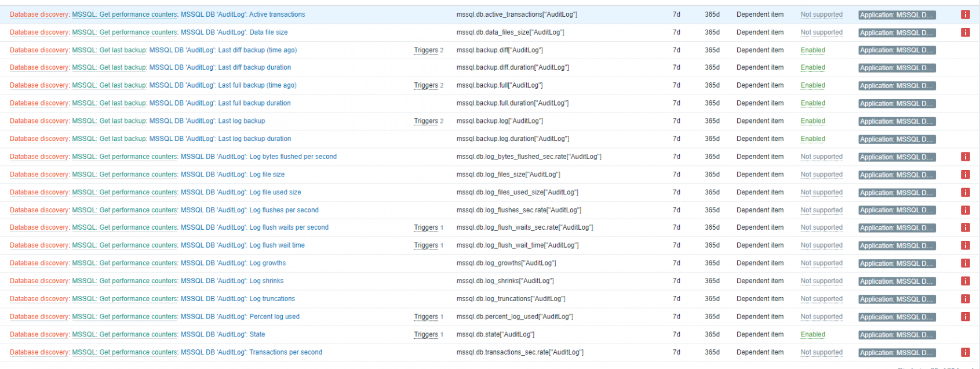Select key text mssql.db.log_files_size["AuditLog"]
980x369 pixels.
[x=508, y=175]
